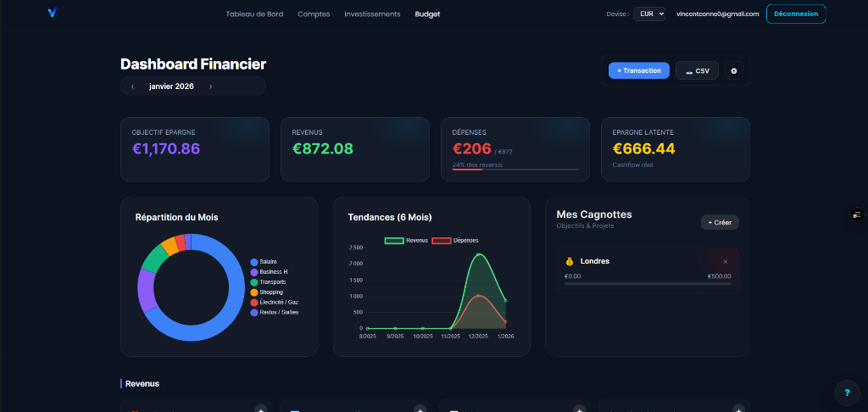This screenshot has width=868, height=412.
Task: Switch to the Investissements page
Action: (x=372, y=14)
